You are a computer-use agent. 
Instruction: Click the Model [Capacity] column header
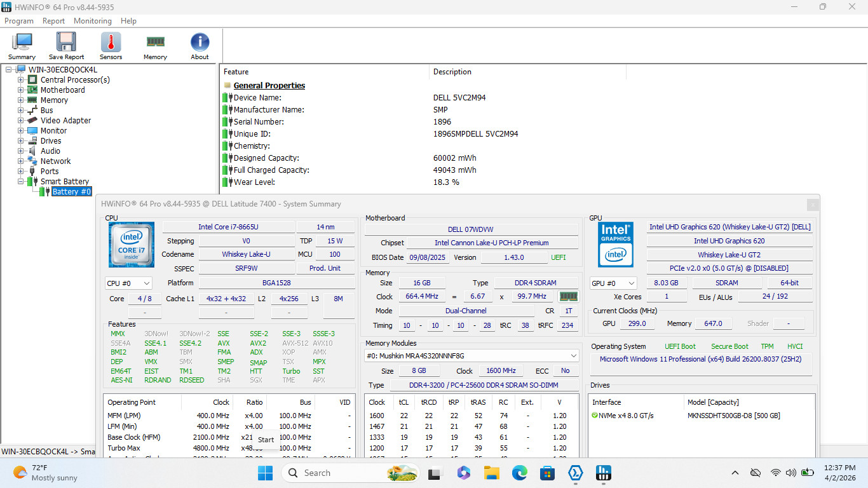pyautogui.click(x=749, y=402)
